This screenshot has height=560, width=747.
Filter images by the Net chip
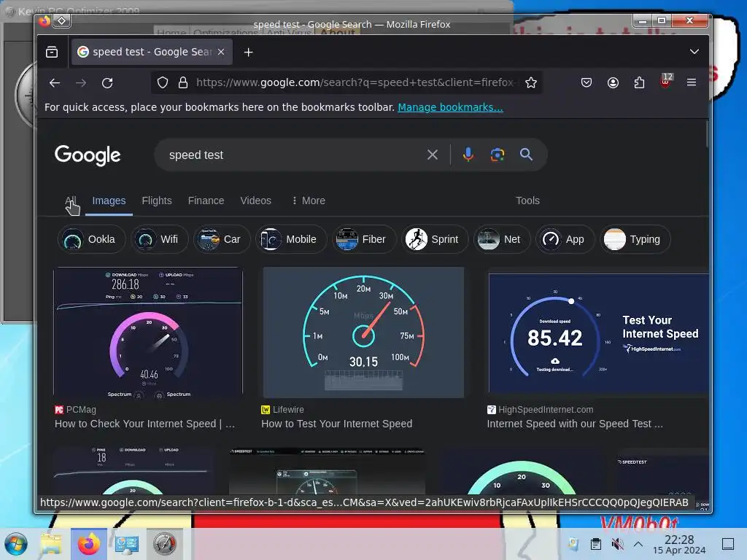coord(502,239)
